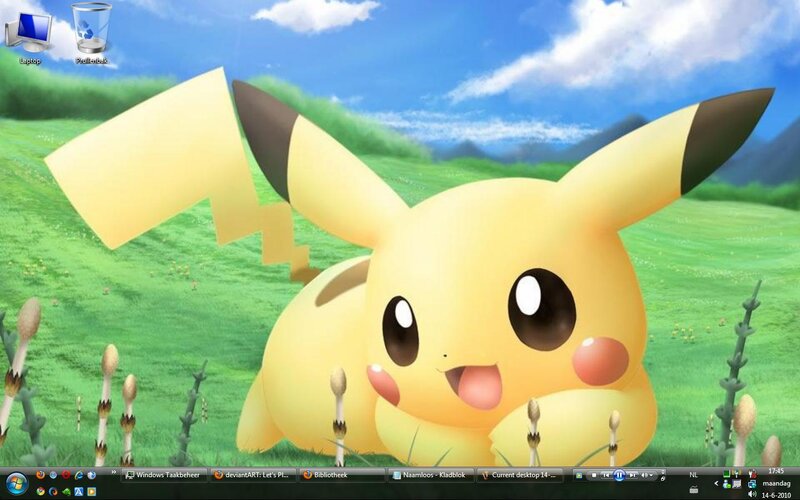Screen dimensions: 800x500
Task: Open the NL language bar selector
Action: 693,475
